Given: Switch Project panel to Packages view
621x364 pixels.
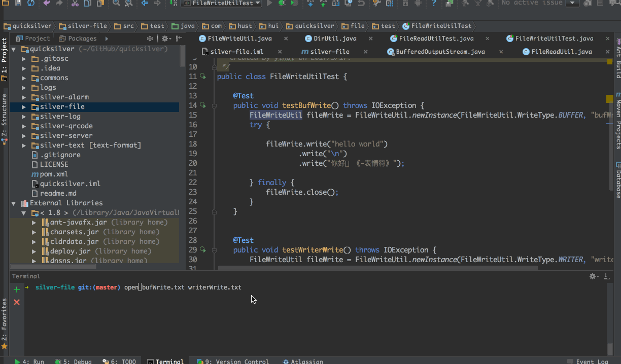Looking at the screenshot, I should pyautogui.click(x=78, y=39).
